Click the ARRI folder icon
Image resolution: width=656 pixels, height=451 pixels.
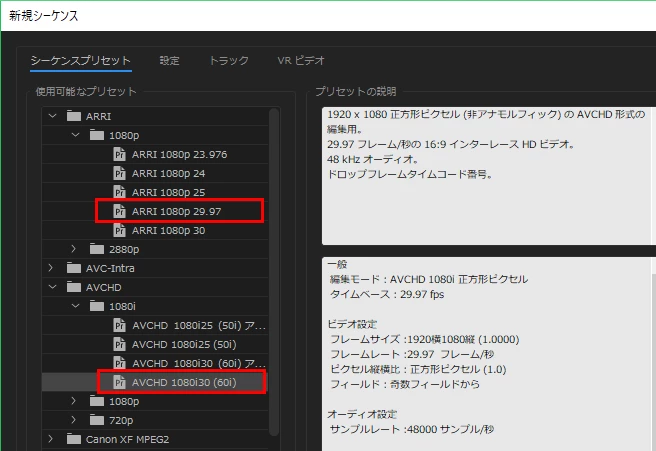[74, 116]
